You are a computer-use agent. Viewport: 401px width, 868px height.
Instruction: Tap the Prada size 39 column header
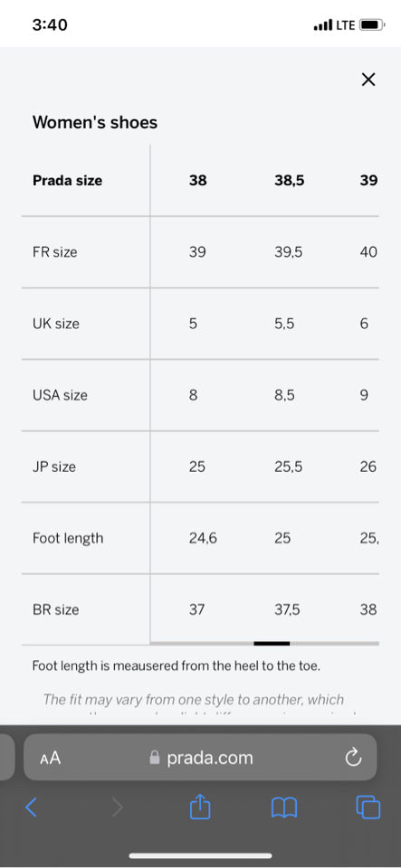tap(368, 181)
